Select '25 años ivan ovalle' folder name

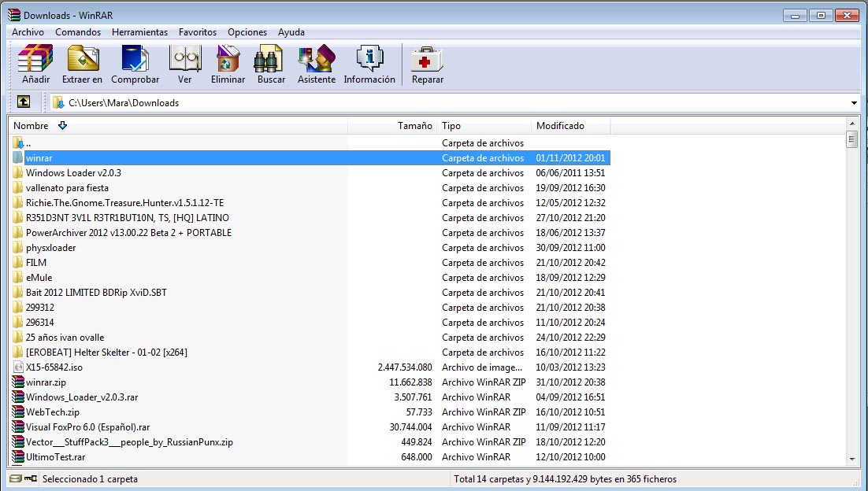point(65,338)
